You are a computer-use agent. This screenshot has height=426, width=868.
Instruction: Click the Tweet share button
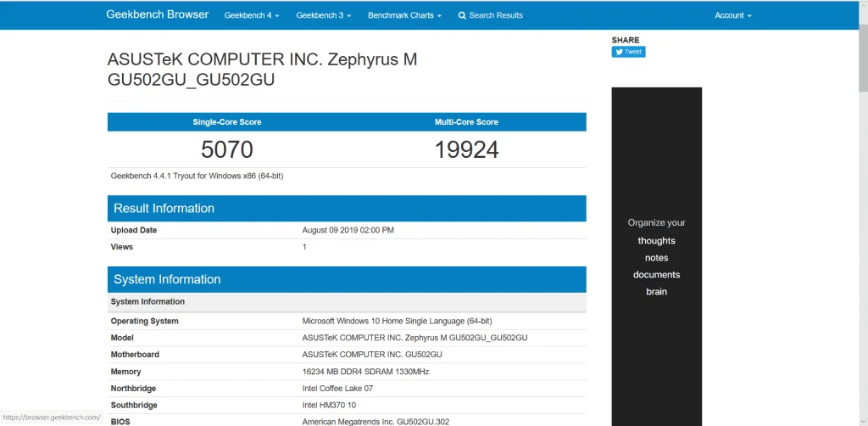(628, 52)
